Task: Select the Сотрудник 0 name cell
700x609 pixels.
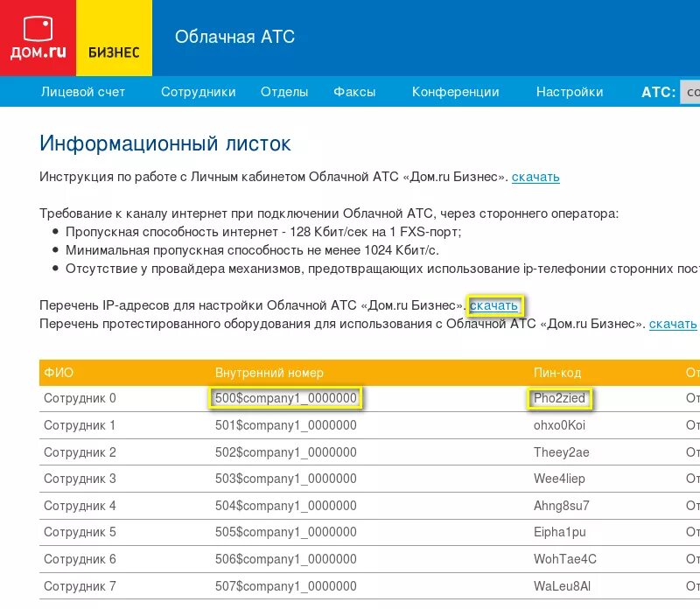Action: pyautogui.click(x=80, y=398)
